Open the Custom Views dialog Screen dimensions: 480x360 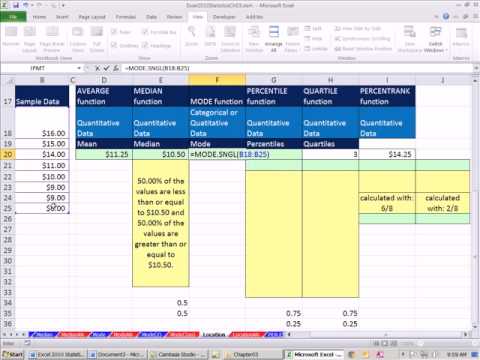tap(78, 39)
